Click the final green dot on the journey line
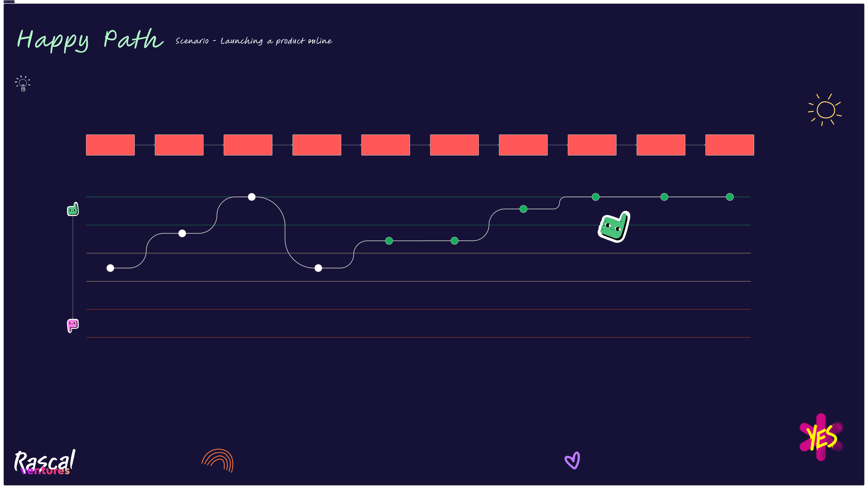The image size is (868, 489). (729, 197)
